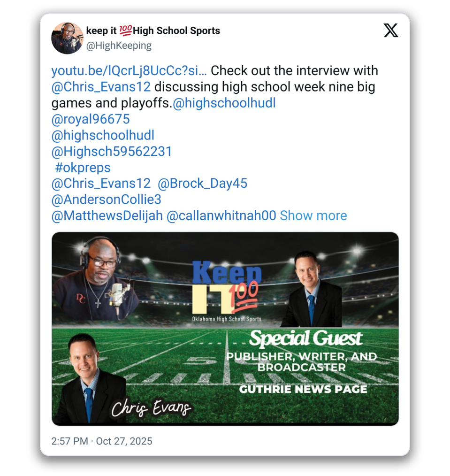The width and height of the screenshot is (450, 476).
Task: Click the Guthrie News Page text in image
Action: 303,389
